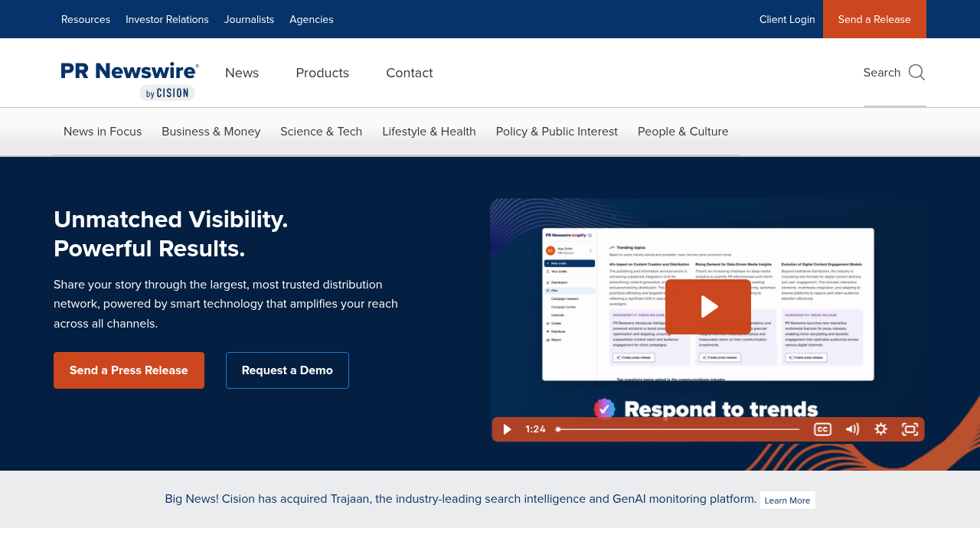Image resolution: width=980 pixels, height=551 pixels.
Task: Select People & Culture category
Action: 683,132
